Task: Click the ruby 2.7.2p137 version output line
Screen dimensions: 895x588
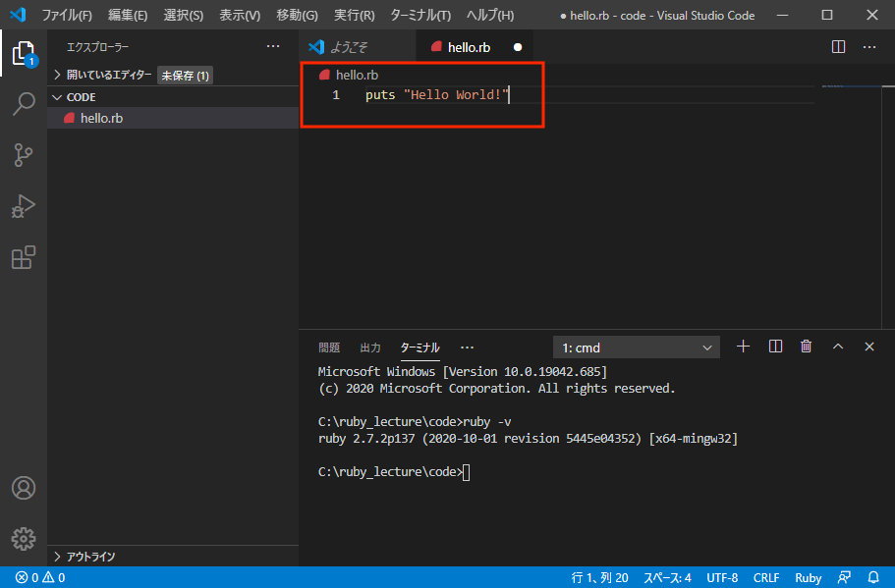Action: 528,439
